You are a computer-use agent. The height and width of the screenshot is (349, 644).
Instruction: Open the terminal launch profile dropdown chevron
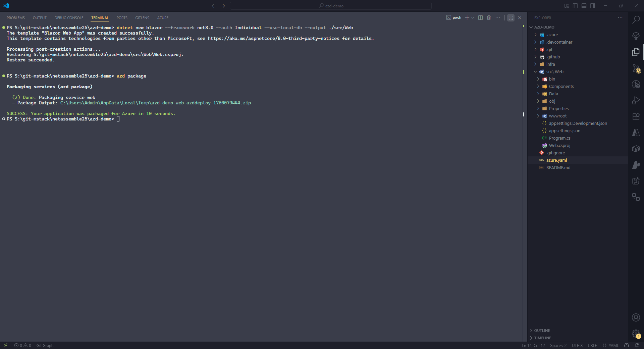(473, 17)
